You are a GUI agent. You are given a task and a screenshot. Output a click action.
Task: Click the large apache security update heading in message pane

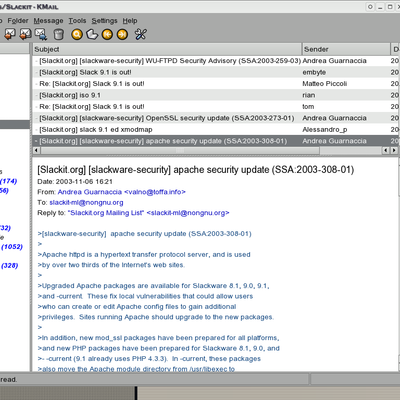click(196, 170)
